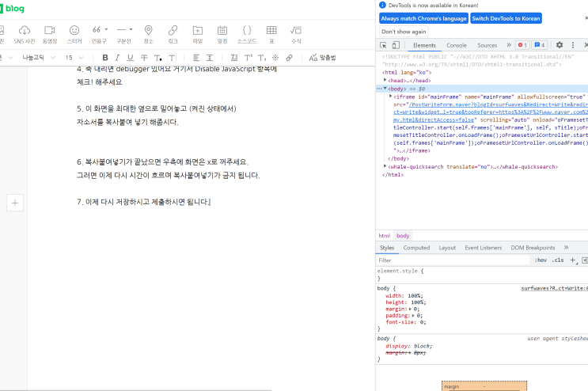Attach a file with 파일 icon
Viewport: 588px width, 391px height.
click(x=198, y=30)
